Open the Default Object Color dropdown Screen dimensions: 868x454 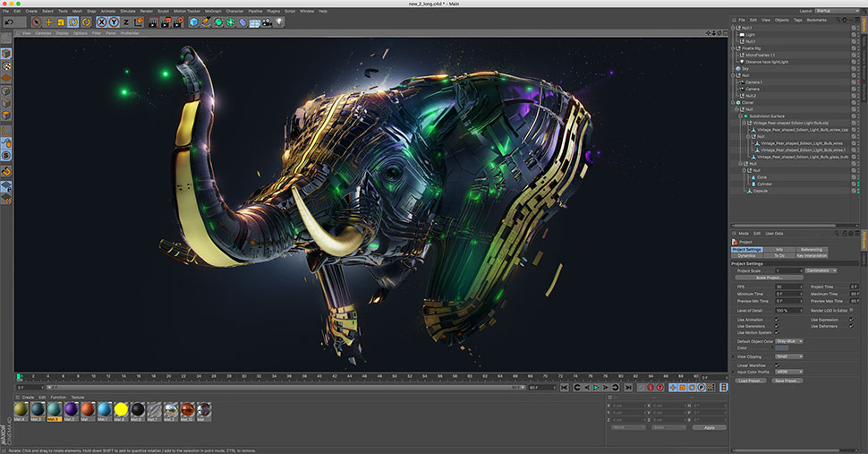[x=788, y=341]
